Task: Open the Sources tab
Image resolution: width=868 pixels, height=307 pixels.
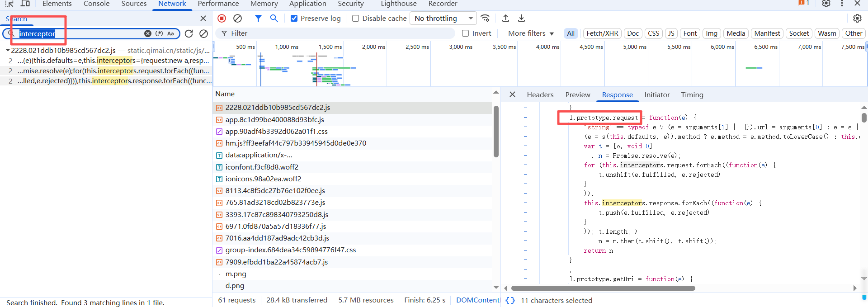Action: (134, 4)
